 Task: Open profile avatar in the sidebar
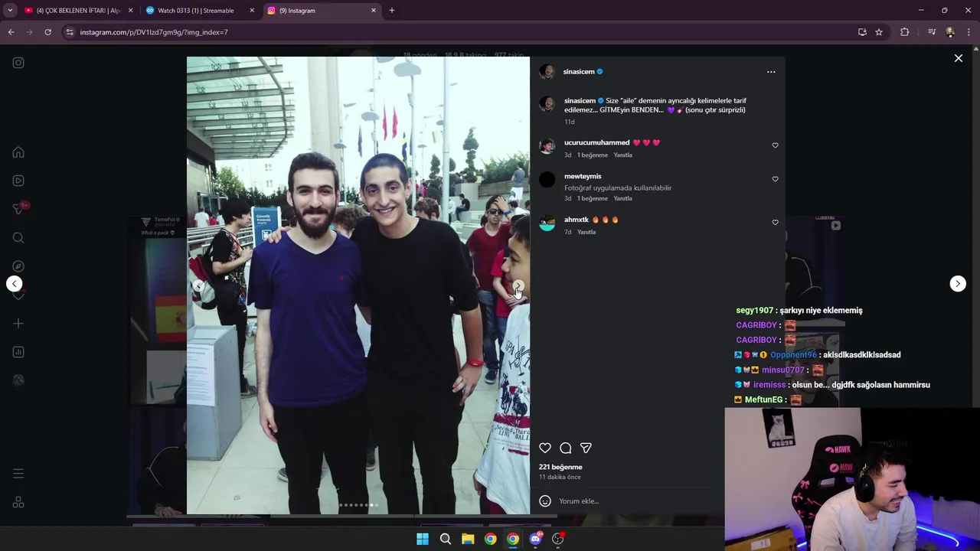(18, 380)
